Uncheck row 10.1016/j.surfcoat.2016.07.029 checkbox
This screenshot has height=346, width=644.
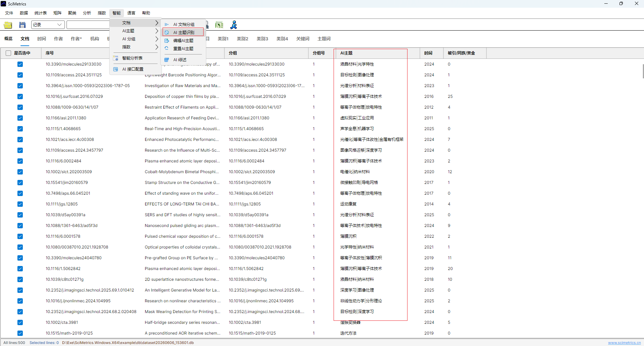(20, 97)
